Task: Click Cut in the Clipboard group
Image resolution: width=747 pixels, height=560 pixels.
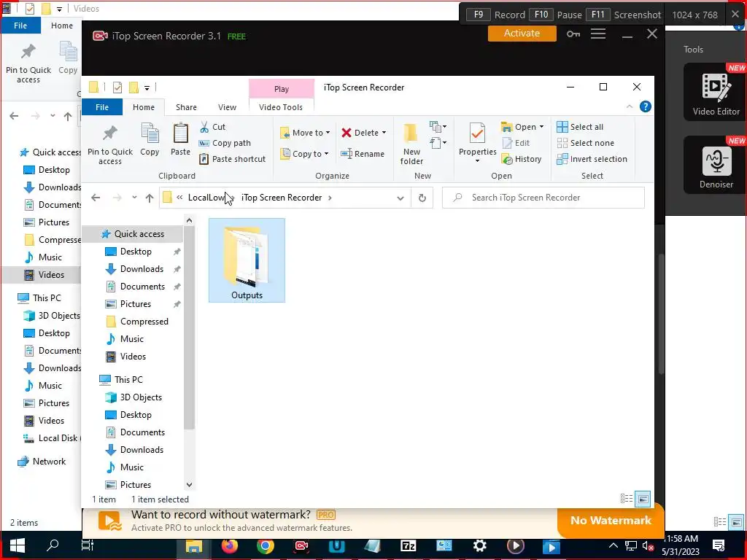Action: click(212, 127)
